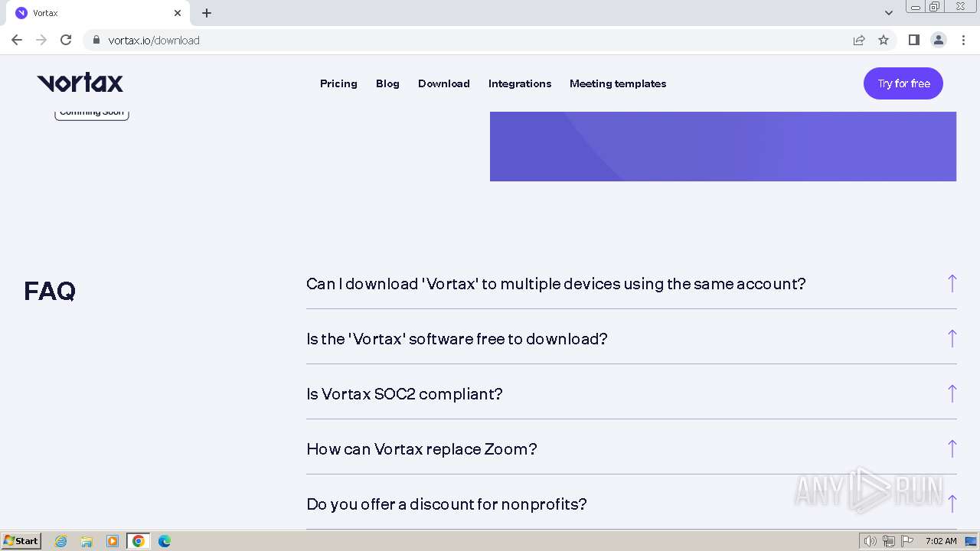The height and width of the screenshot is (551, 980).
Task: Expand the 'free to download' FAQ arrow
Action: [x=952, y=338]
